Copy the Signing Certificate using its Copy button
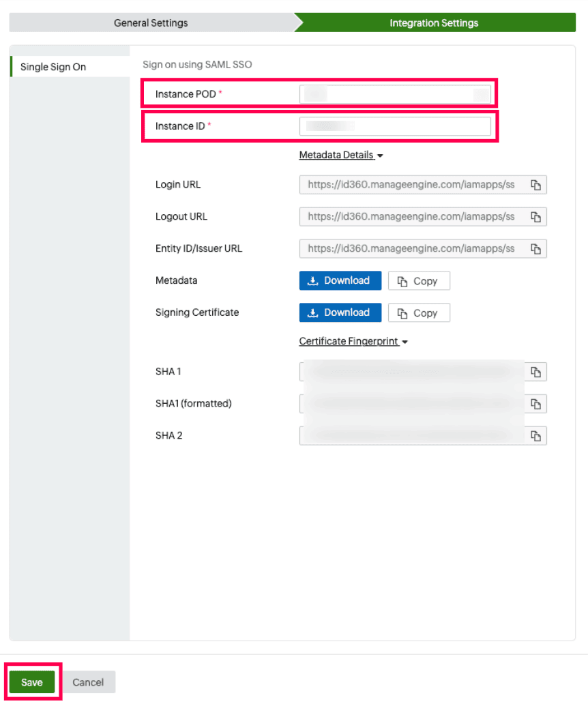Viewport: 588px width, 704px height. click(x=419, y=312)
